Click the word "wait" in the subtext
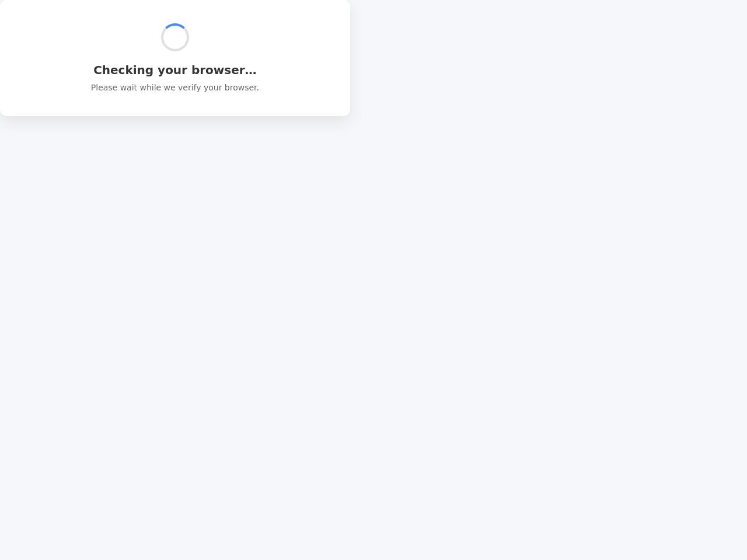The image size is (747, 560). 128,87
